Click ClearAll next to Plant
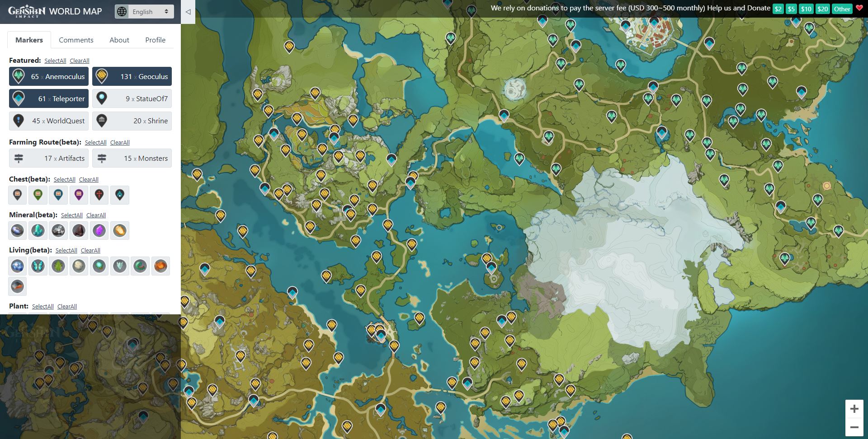The height and width of the screenshot is (439, 868). tap(67, 307)
